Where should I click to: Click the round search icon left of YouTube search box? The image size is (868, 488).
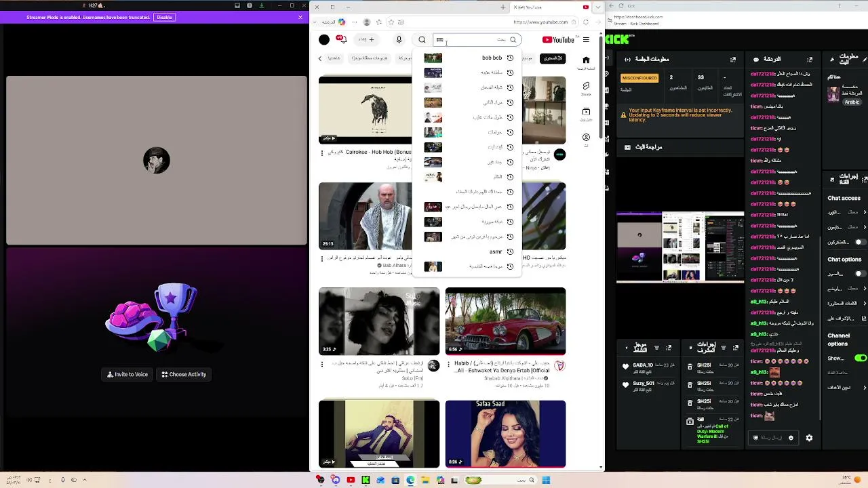[422, 40]
